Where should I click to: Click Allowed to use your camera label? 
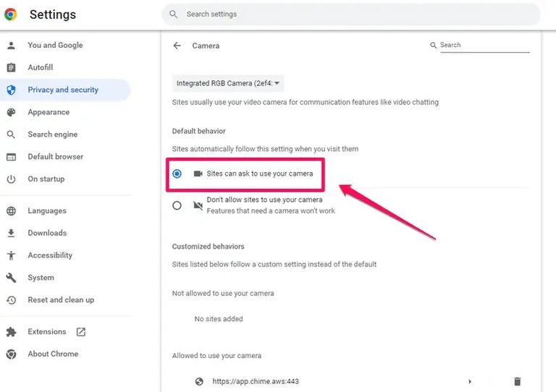216,356
